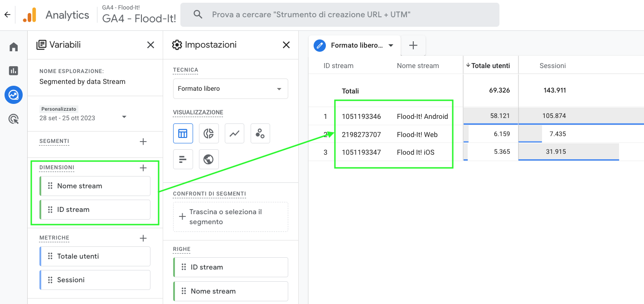
Task: Add a new exploration tab
Action: pyautogui.click(x=413, y=45)
